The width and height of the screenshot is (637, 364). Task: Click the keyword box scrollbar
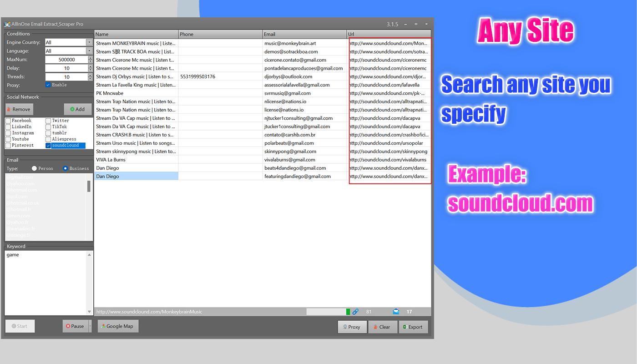(89, 283)
